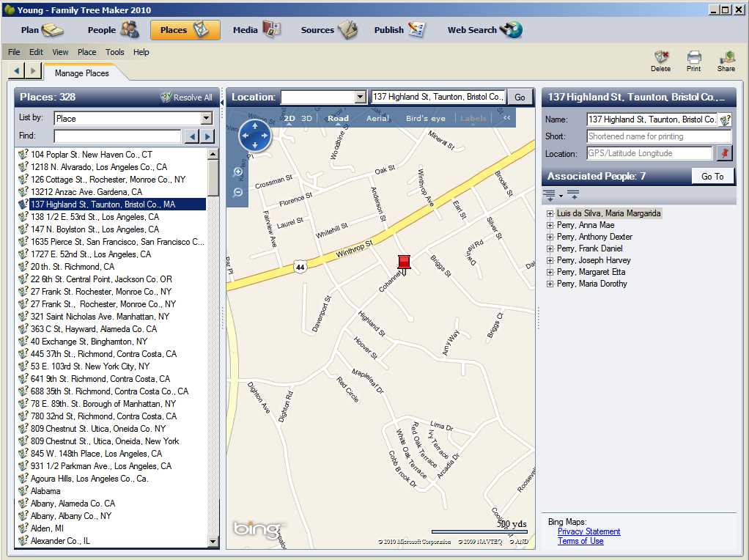The height and width of the screenshot is (560, 749).
Task: Find next match arrow button
Action: [207, 136]
